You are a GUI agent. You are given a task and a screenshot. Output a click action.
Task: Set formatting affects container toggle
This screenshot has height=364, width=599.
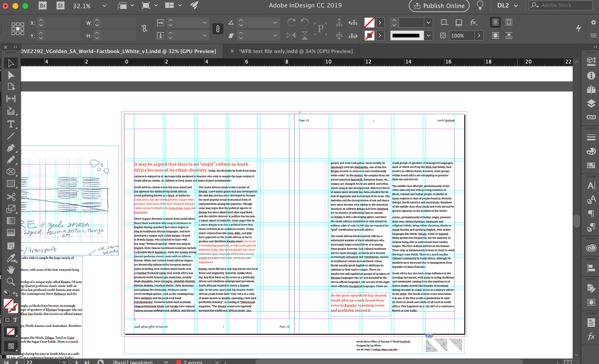(7, 320)
